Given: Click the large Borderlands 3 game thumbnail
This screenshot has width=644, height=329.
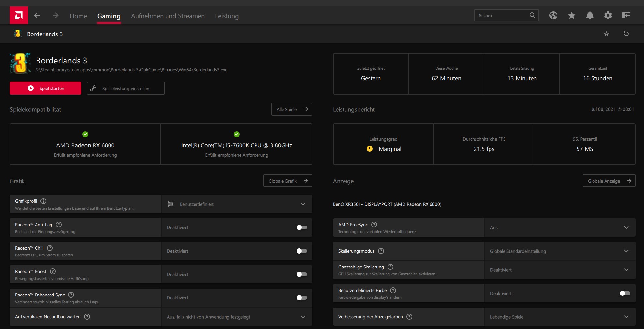Looking at the screenshot, I should (20, 63).
